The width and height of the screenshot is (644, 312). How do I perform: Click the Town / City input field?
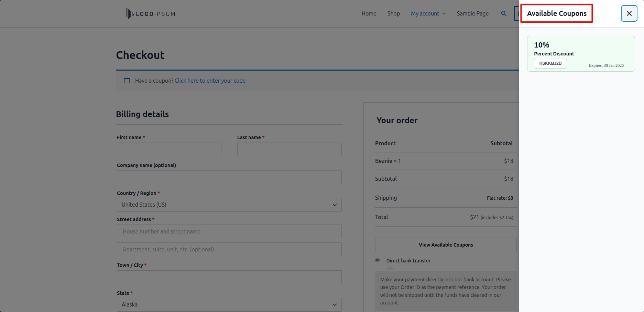pos(229,277)
